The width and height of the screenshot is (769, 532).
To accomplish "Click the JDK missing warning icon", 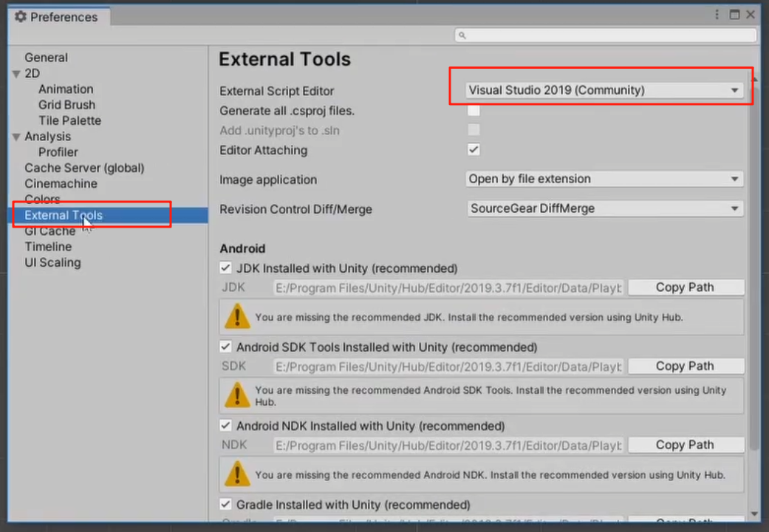I will click(x=237, y=316).
